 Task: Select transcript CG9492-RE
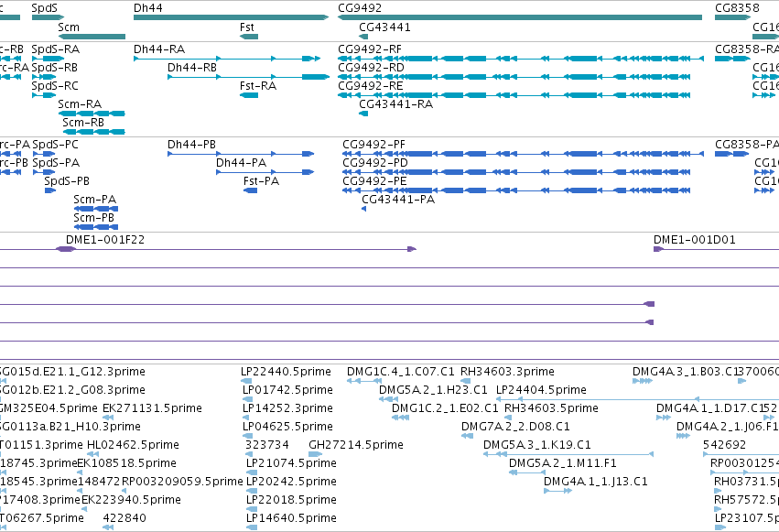coord(514,95)
